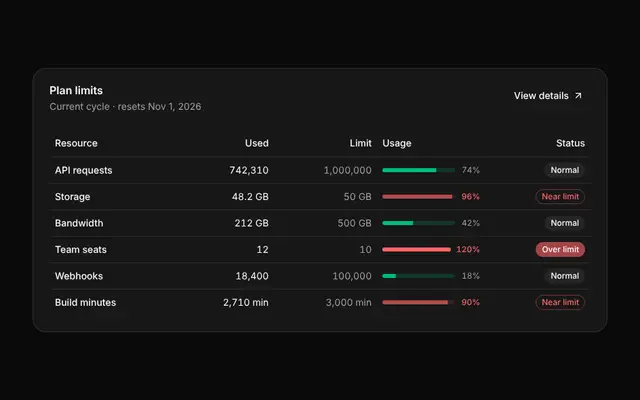The height and width of the screenshot is (400, 640).
Task: Click the 212 GB used value
Action: pyautogui.click(x=251, y=223)
